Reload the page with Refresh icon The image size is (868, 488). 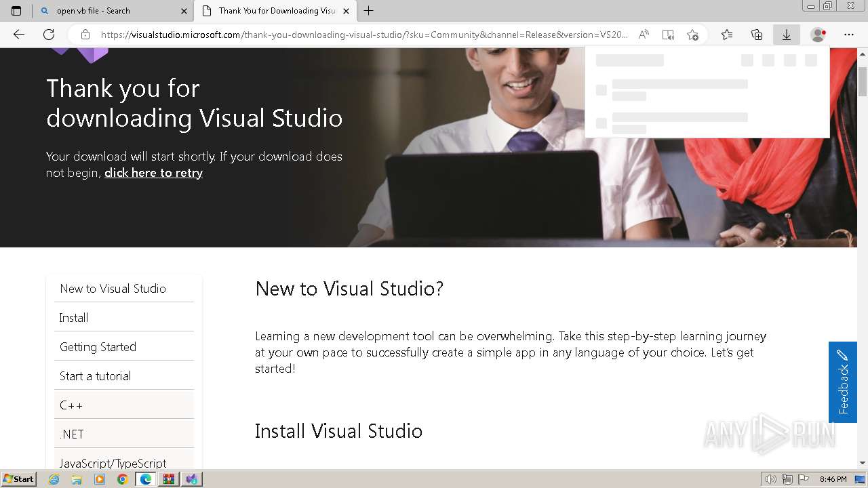click(49, 35)
